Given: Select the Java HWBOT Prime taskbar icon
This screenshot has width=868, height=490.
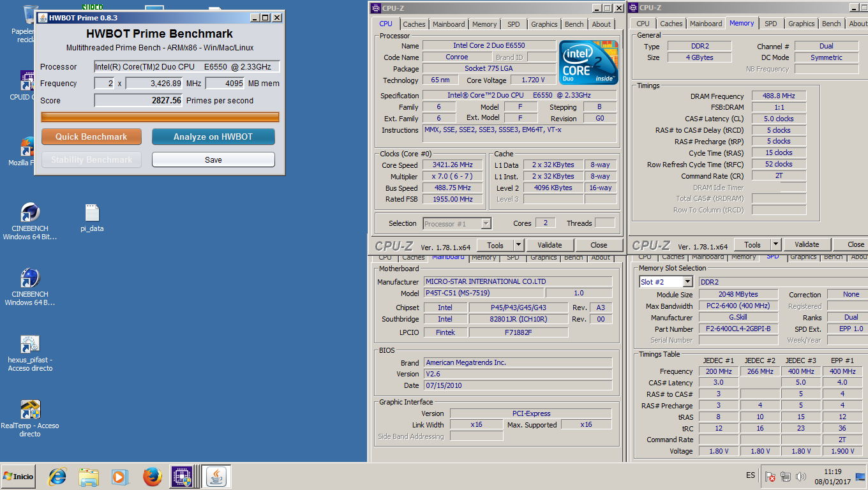Looking at the screenshot, I should 217,476.
